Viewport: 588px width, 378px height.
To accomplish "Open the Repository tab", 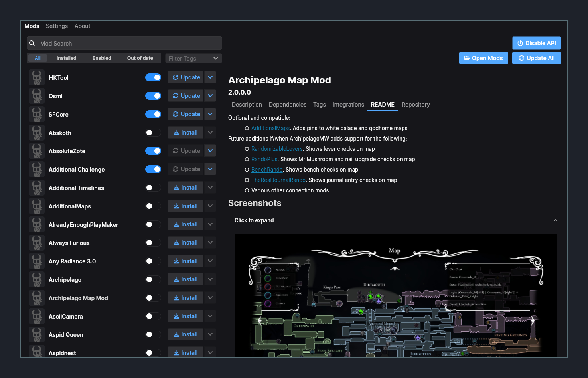I will coord(416,105).
